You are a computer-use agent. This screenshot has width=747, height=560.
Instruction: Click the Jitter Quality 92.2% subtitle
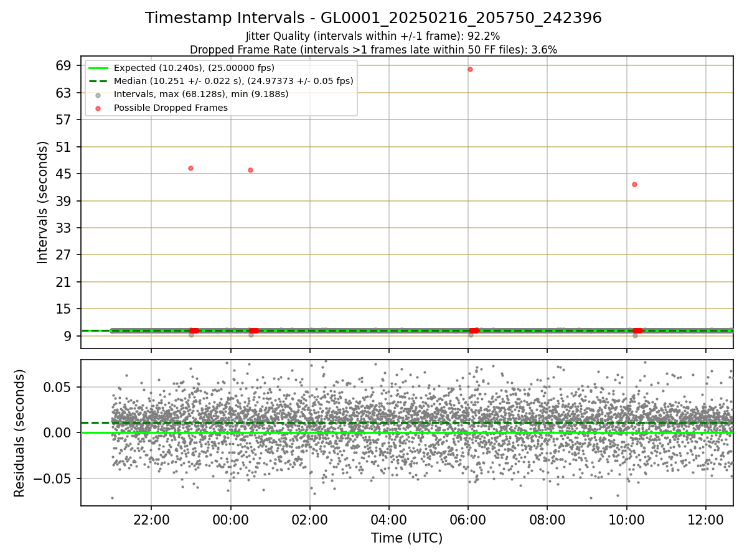click(373, 36)
